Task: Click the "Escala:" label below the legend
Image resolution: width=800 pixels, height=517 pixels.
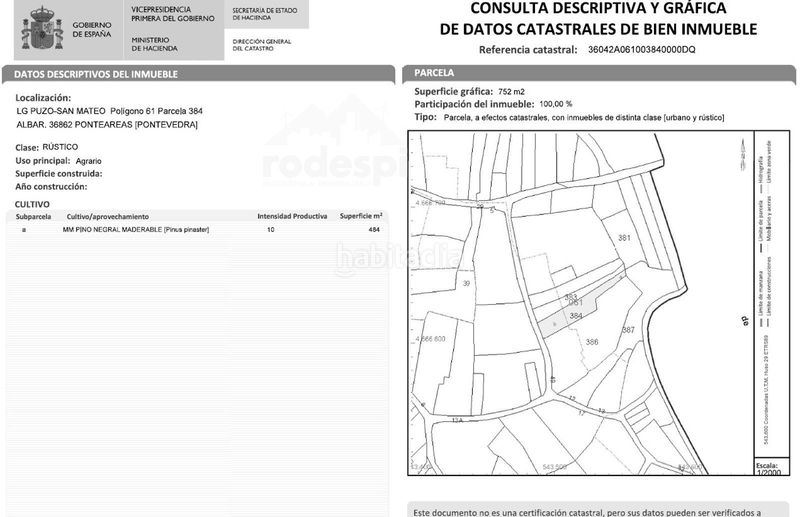Action: [x=767, y=465]
